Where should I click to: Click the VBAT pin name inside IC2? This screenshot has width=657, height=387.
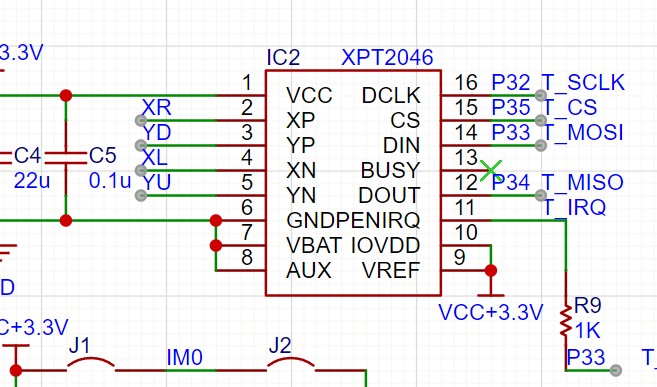coord(314,245)
